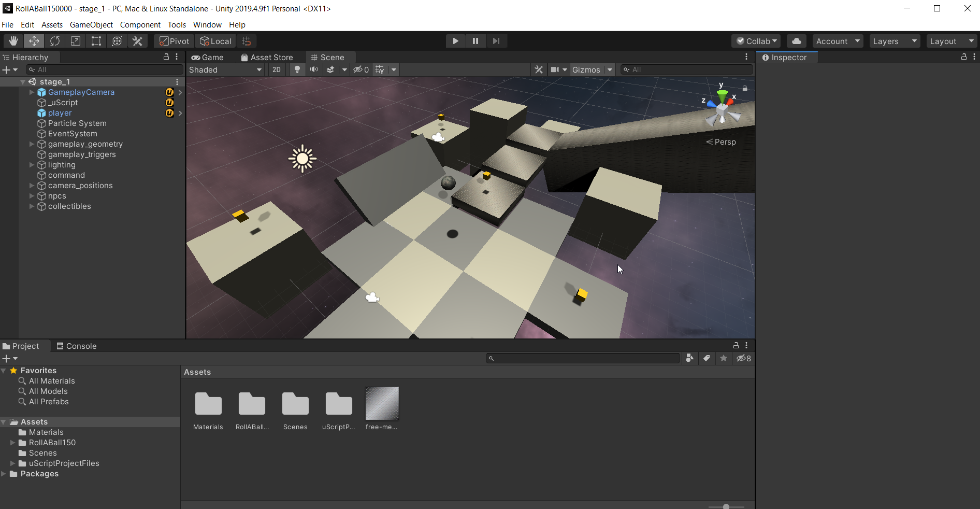Click the Project panel search field

tap(583, 358)
